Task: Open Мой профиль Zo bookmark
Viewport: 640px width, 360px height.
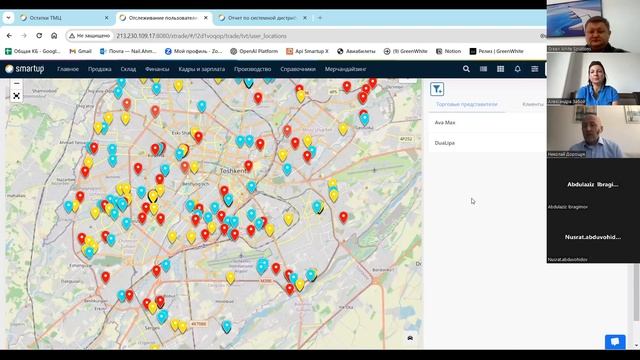Action: point(194,51)
